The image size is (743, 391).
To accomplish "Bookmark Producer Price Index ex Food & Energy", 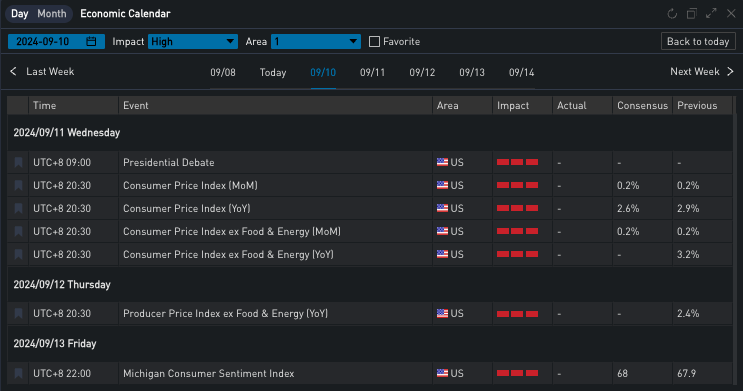I will [x=18, y=313].
